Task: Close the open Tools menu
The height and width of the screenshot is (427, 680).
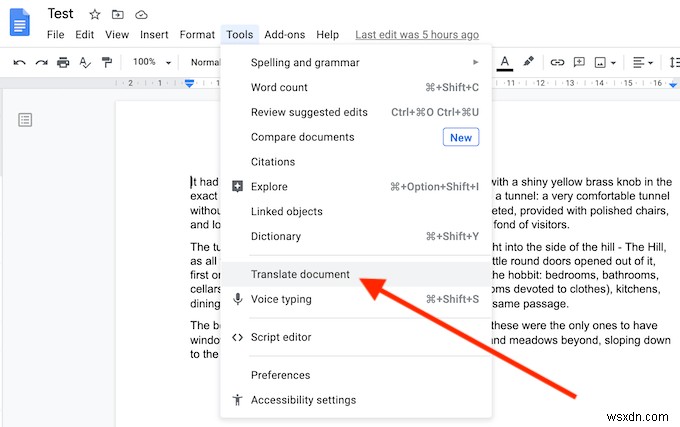Action: coord(240,35)
